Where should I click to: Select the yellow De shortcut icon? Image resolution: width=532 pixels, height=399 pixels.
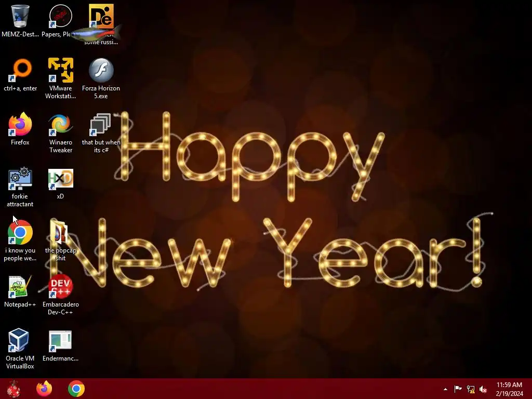[101, 16]
